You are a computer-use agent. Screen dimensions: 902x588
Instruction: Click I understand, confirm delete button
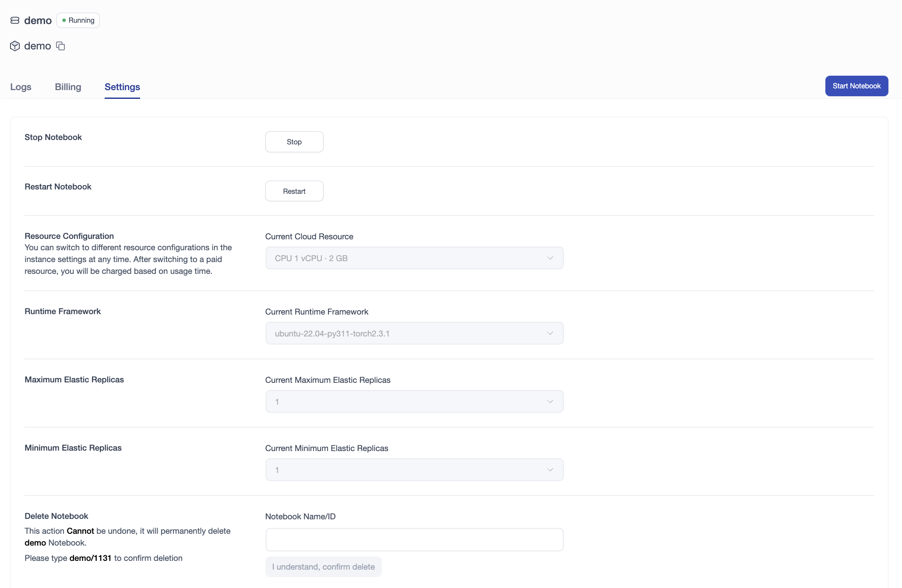click(323, 567)
